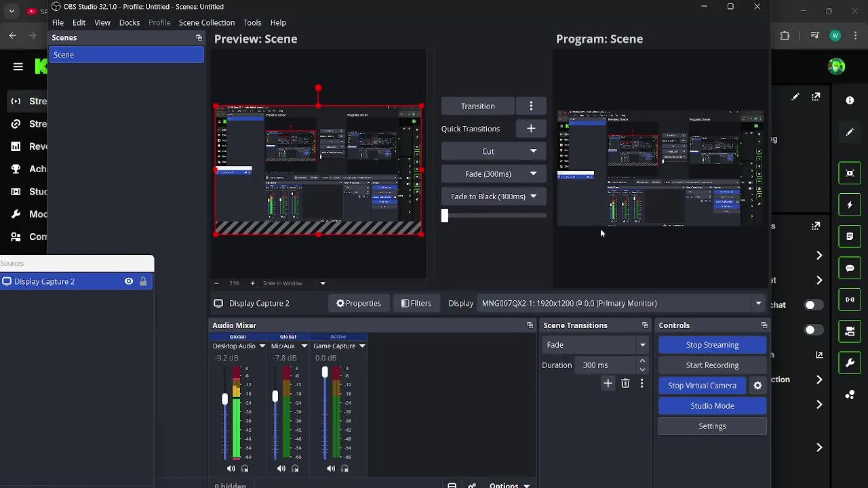This screenshot has height=488, width=868.
Task: Open the Help menu
Action: click(278, 22)
